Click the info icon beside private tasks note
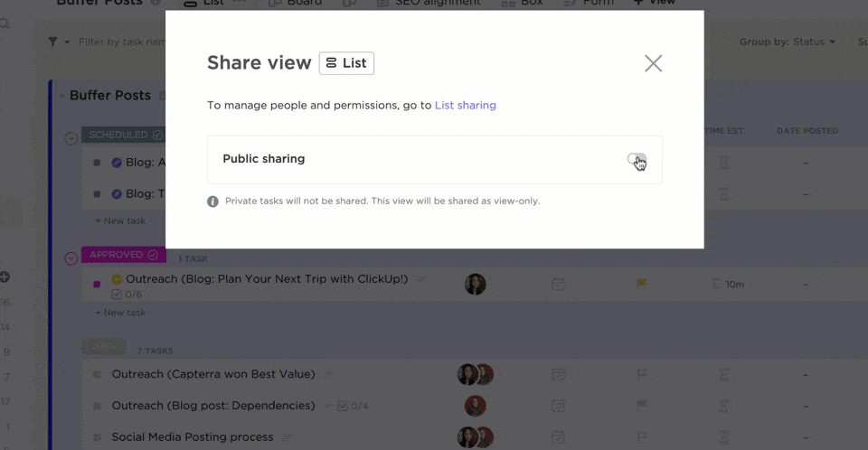 [x=213, y=202]
